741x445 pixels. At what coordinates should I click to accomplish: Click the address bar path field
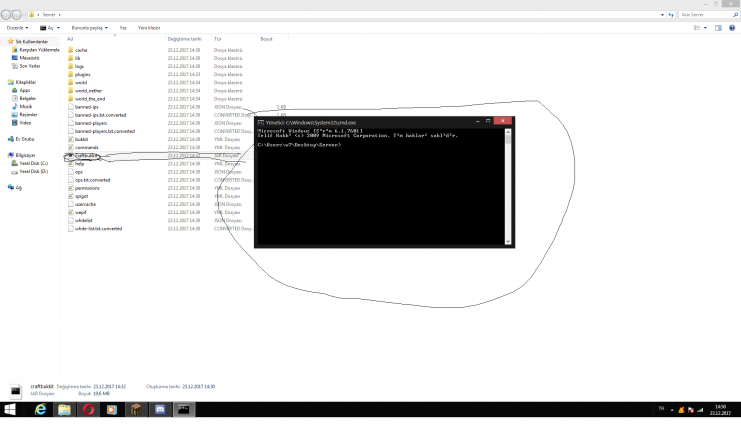pyautogui.click(x=346, y=15)
